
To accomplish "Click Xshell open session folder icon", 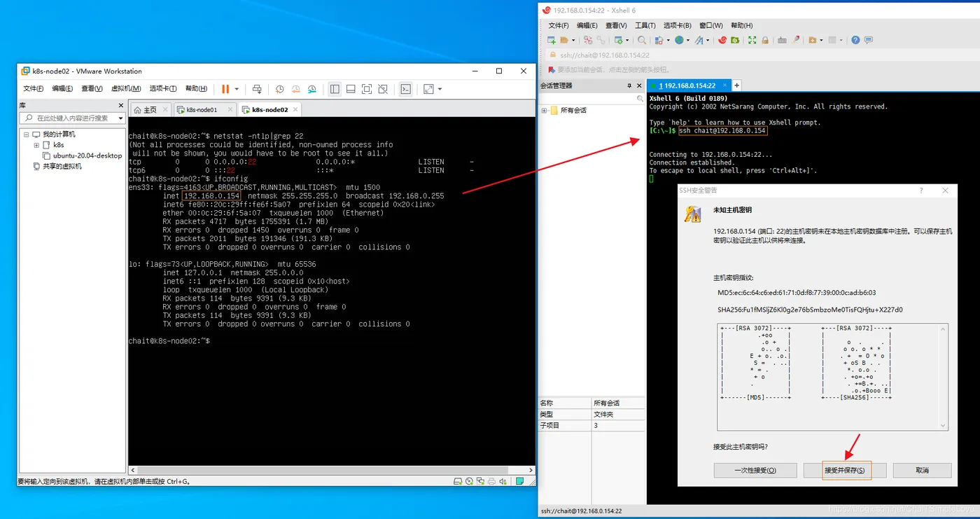I will click(x=563, y=40).
